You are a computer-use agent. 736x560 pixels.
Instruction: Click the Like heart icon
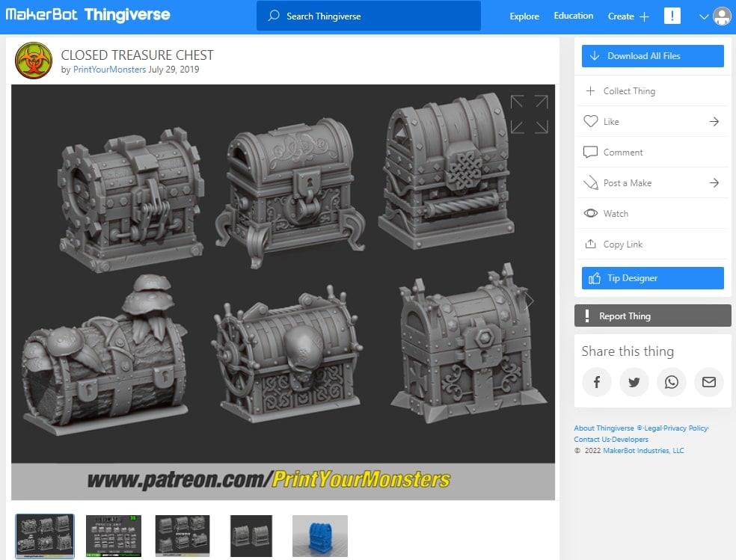point(590,121)
